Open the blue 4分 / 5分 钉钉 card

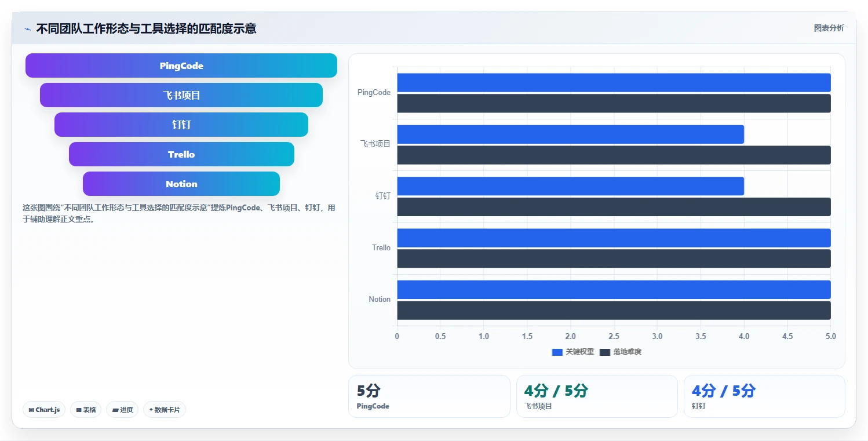pos(764,396)
